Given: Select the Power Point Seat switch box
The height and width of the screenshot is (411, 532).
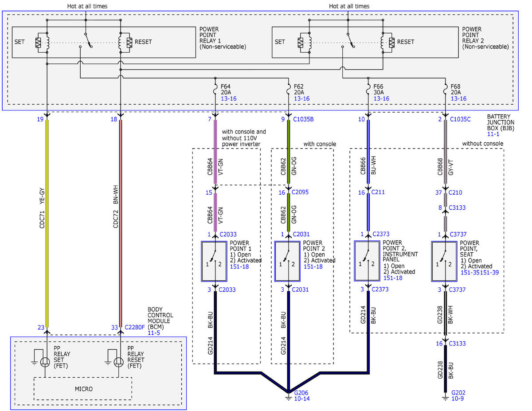Looking at the screenshot, I should coord(444,261).
